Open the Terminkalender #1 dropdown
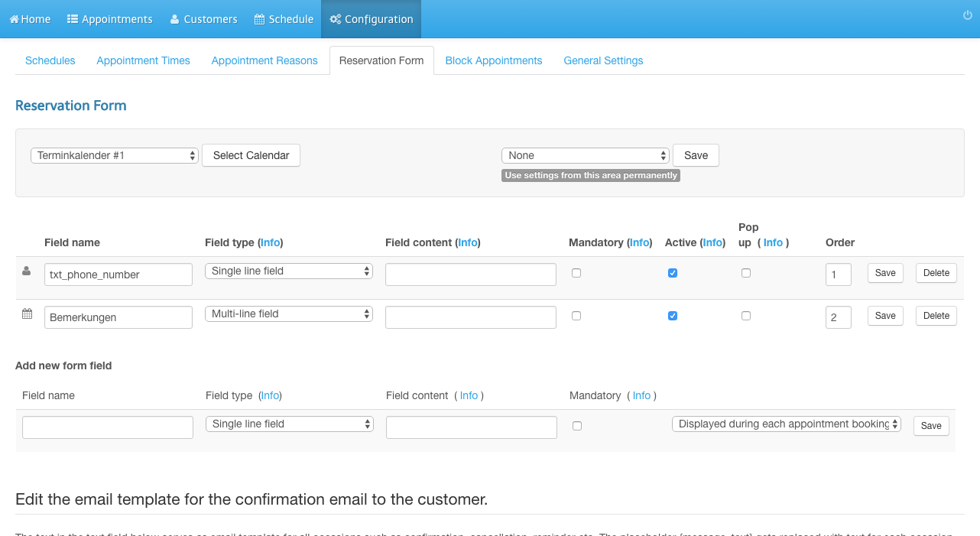Image resolution: width=980 pixels, height=536 pixels. click(115, 155)
